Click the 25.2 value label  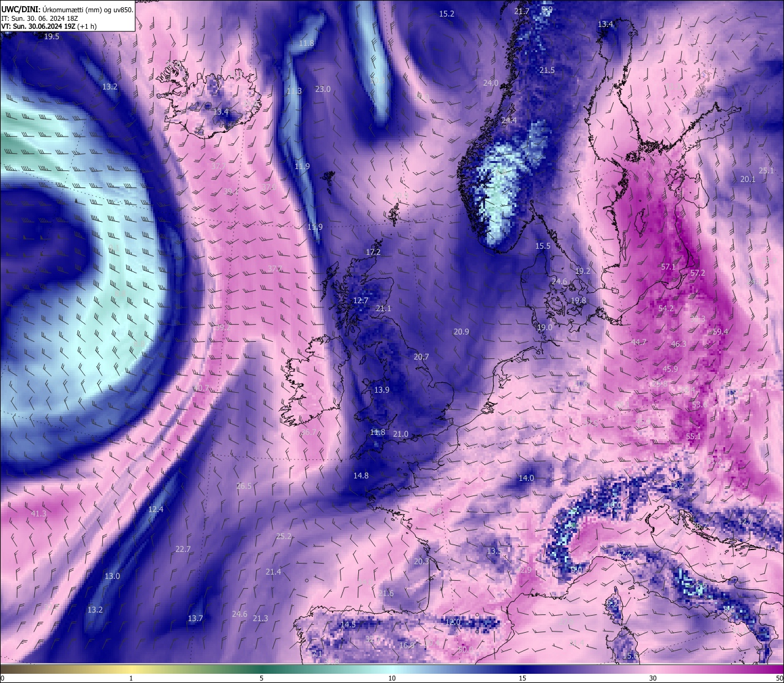[284, 536]
